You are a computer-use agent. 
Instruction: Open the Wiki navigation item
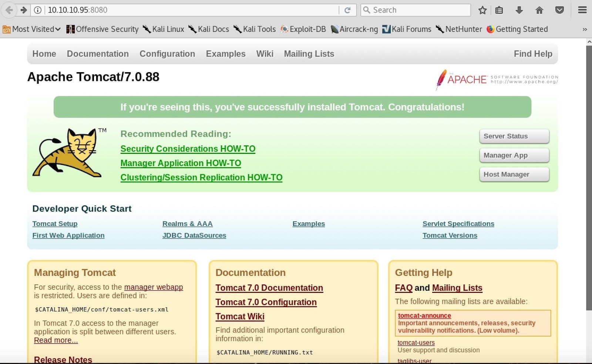[x=265, y=54]
